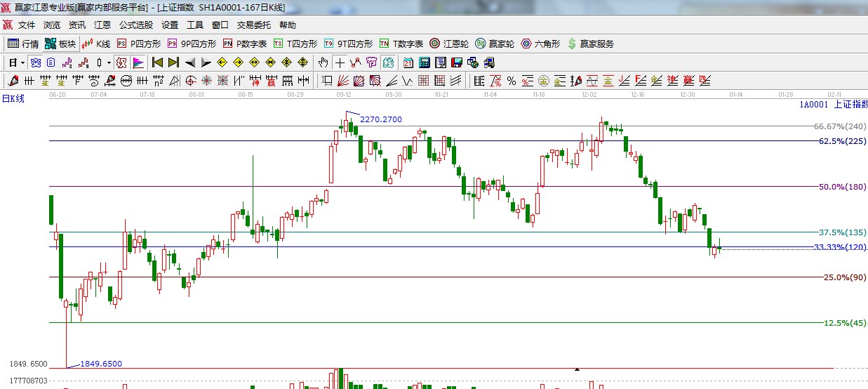Screen dimensions: 868x389
Task: Toggle the crosshair cursor tool
Action: (x=340, y=62)
